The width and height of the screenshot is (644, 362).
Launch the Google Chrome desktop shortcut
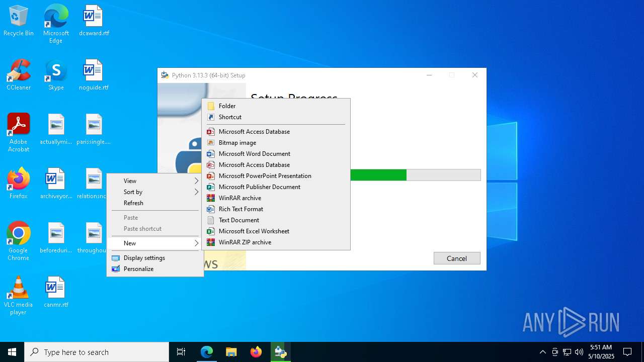pos(19,241)
